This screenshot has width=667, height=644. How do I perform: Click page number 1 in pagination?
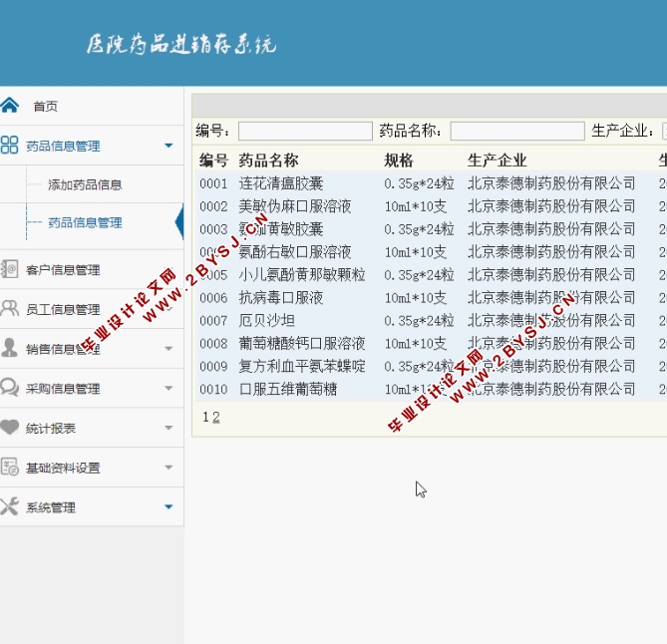click(206, 418)
